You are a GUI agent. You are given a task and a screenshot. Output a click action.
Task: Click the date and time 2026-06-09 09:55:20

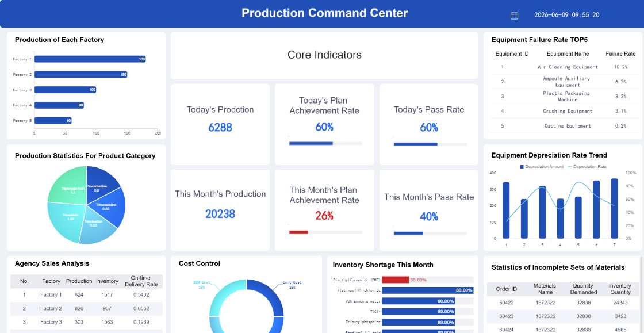coord(566,15)
